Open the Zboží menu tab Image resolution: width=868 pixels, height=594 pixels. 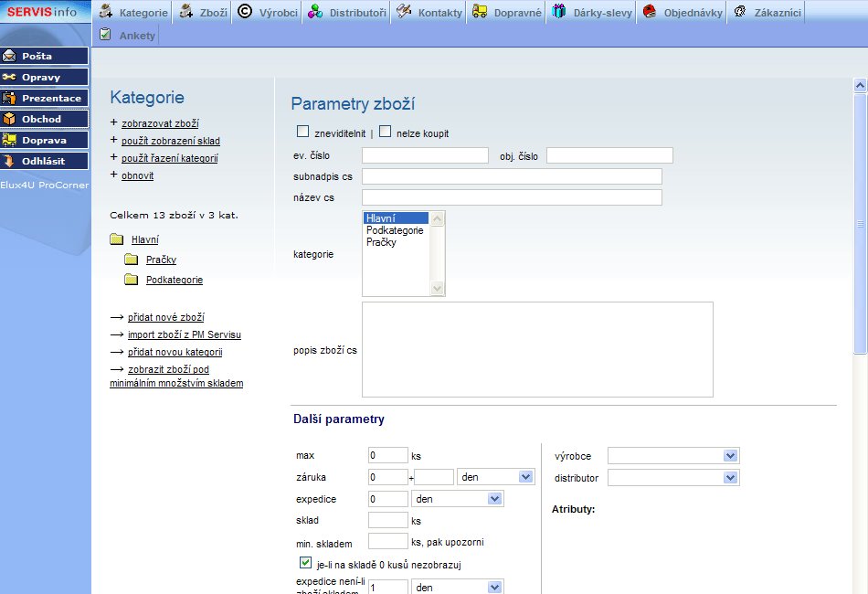[204, 12]
